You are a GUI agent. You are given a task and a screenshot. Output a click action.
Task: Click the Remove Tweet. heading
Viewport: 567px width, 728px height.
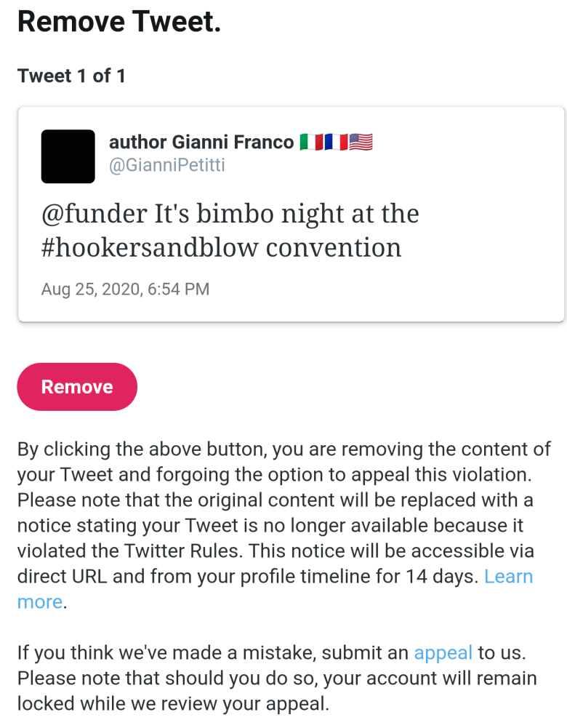118,22
